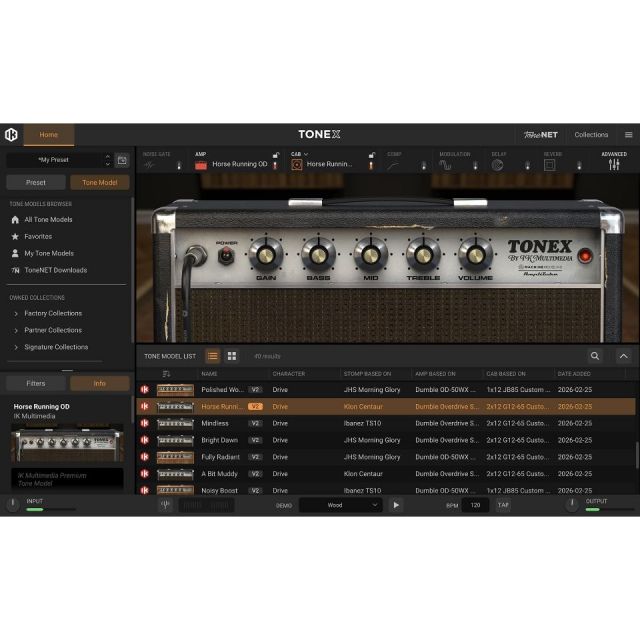Screen dimensions: 640x640
Task: Open the My Preset name selector
Action: point(54,160)
